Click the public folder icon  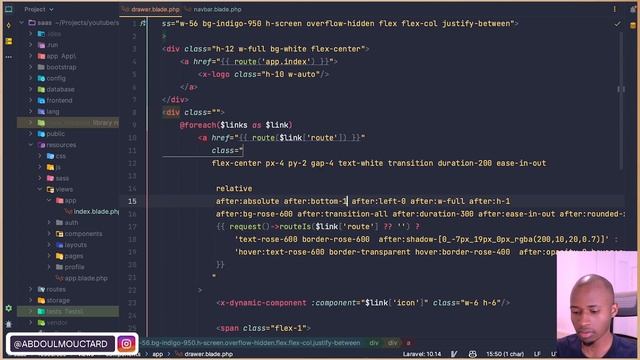click(41, 133)
